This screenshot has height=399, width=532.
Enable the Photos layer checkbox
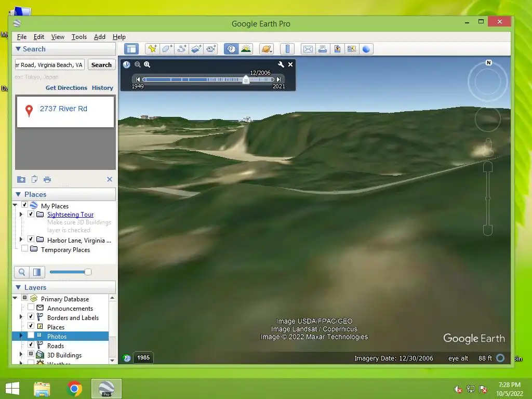point(31,335)
